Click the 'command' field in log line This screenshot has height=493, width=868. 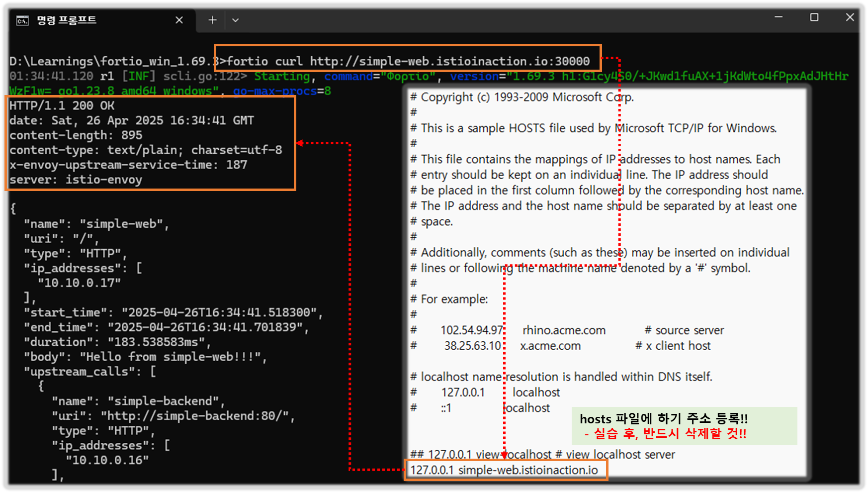tap(348, 76)
